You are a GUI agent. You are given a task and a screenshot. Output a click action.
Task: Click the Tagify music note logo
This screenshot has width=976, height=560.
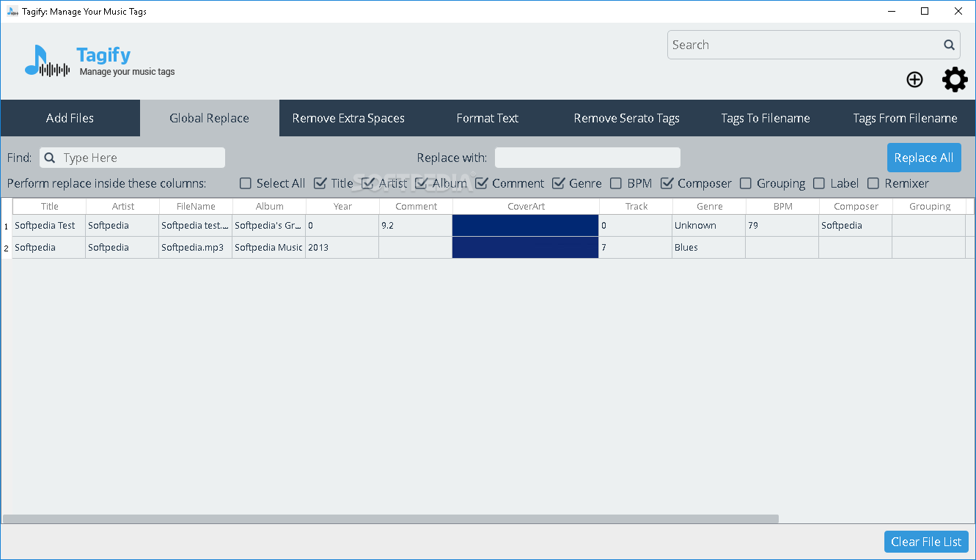[47, 61]
